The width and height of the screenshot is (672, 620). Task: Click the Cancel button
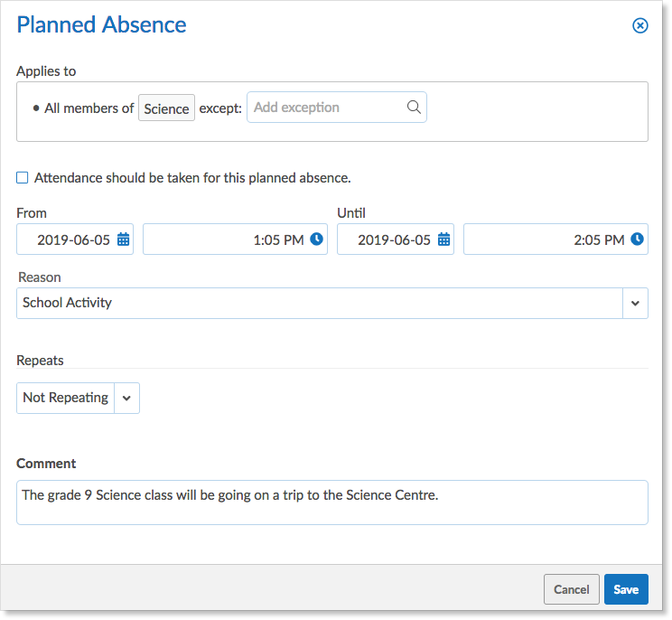pos(571,589)
